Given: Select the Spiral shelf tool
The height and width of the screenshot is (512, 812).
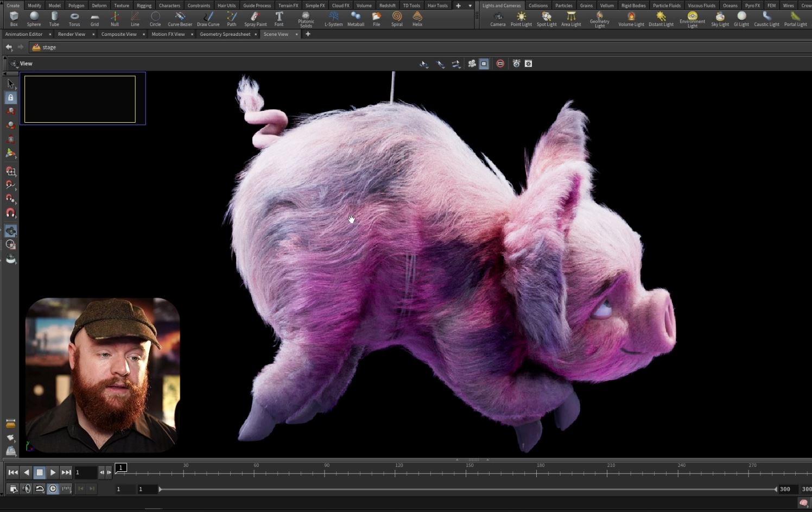Looking at the screenshot, I should [397, 19].
